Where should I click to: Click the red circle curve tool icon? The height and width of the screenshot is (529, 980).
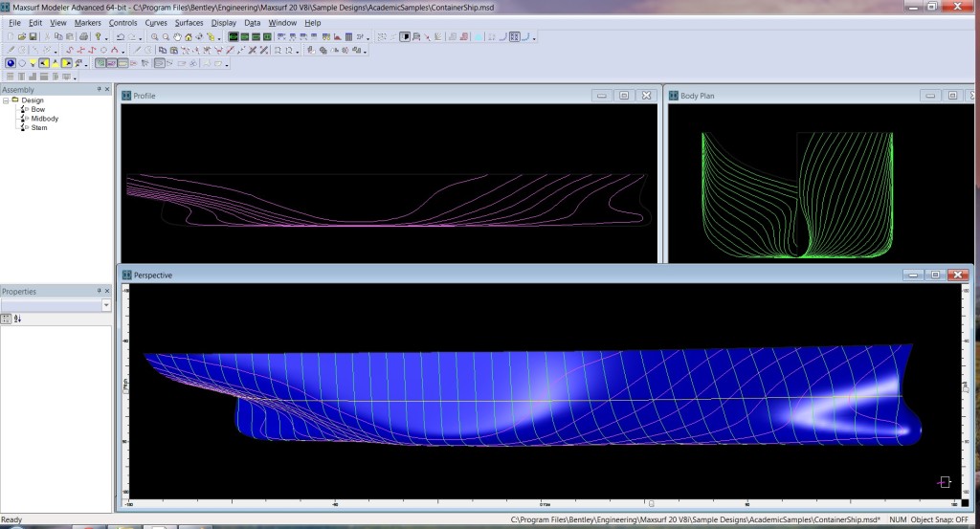pos(103,50)
